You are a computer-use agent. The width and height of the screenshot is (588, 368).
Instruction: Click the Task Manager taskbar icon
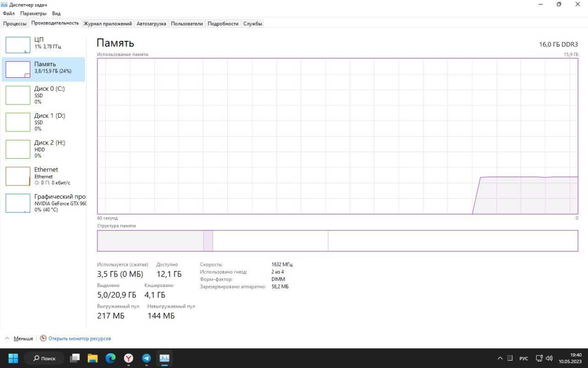point(164,358)
